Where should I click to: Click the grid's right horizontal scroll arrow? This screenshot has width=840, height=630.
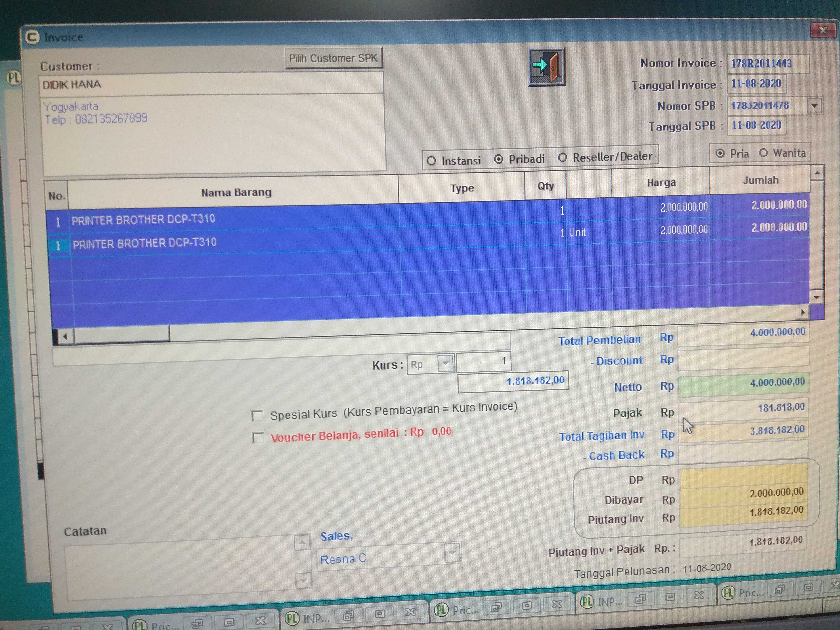(802, 312)
